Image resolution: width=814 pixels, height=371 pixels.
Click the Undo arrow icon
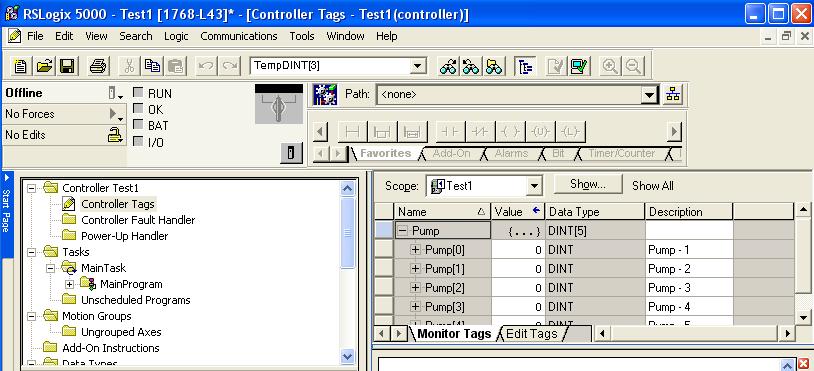[206, 66]
